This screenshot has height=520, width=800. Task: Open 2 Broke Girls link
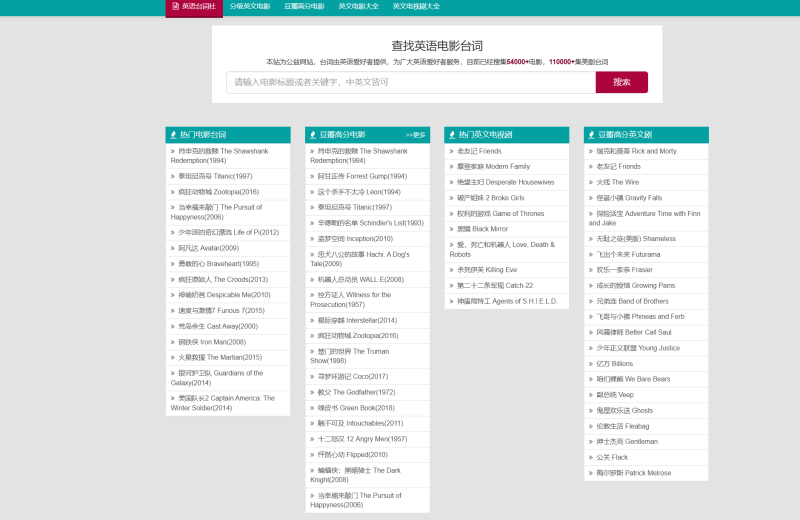491,199
